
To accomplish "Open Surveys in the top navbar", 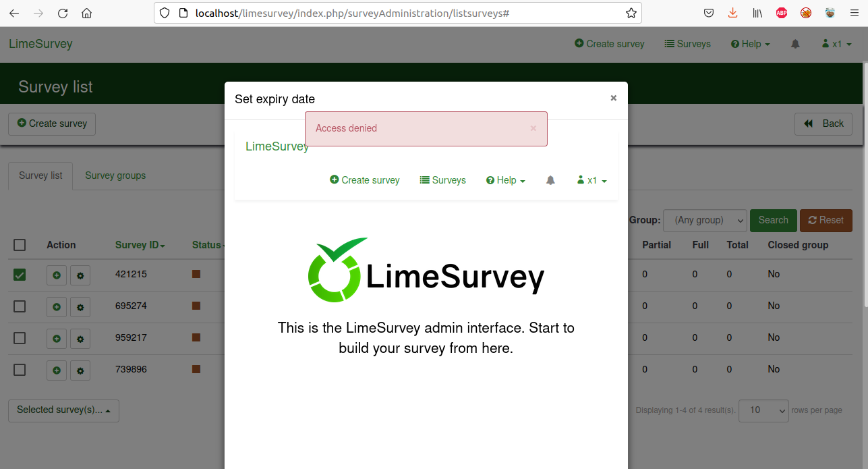I will pyautogui.click(x=688, y=44).
